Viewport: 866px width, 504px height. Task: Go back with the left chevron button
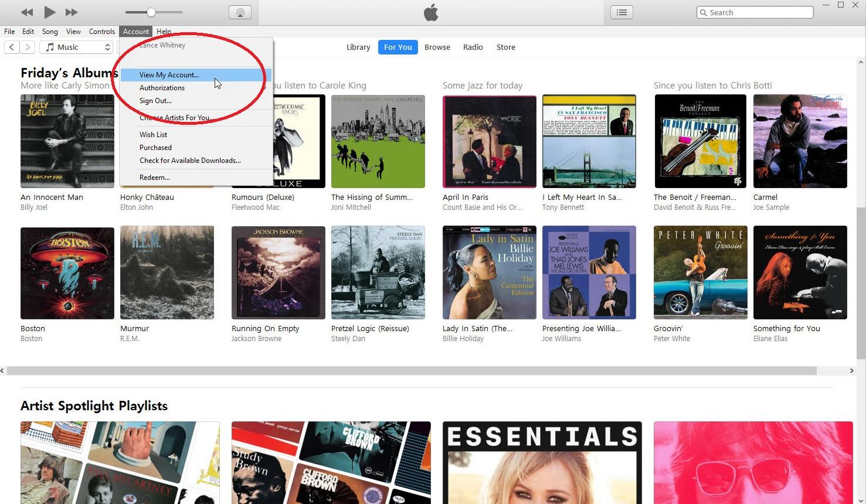tap(12, 47)
